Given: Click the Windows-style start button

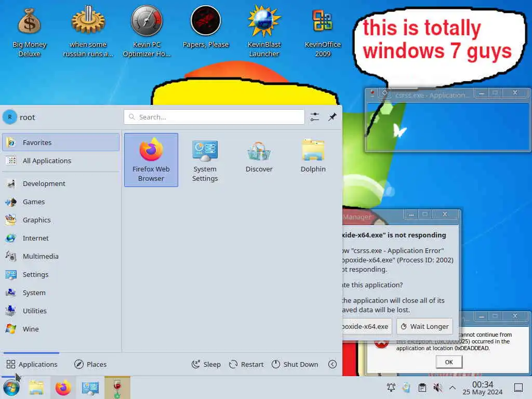Looking at the screenshot, I should coord(11,388).
